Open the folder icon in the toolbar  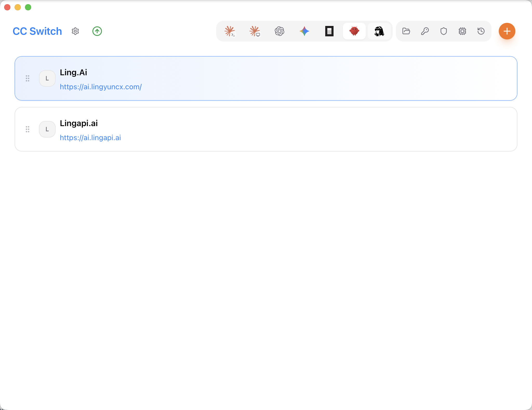tap(406, 31)
